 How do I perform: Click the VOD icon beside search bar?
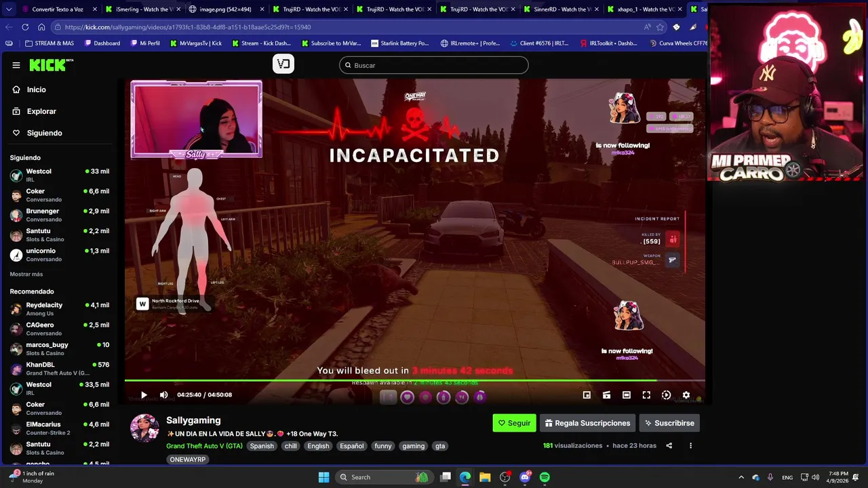coord(283,64)
